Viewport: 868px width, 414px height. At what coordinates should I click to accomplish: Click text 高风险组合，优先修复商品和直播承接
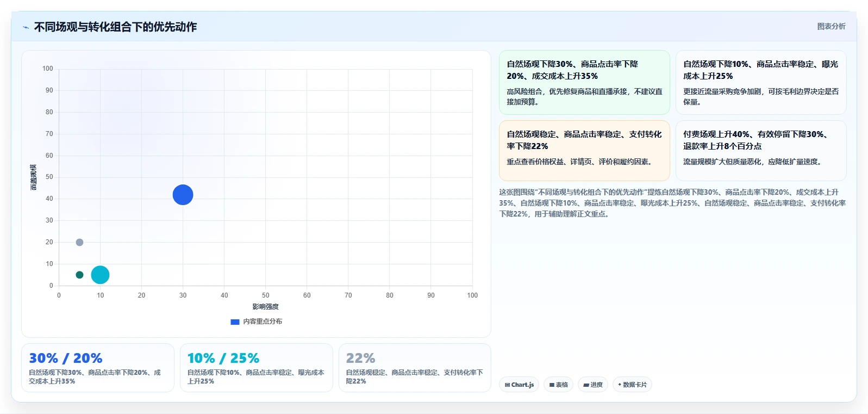pyautogui.click(x=584, y=96)
